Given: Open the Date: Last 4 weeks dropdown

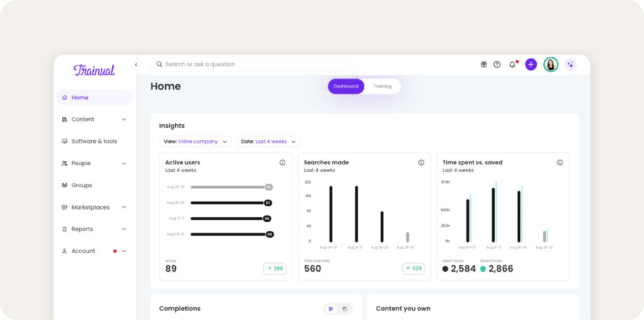Looking at the screenshot, I should point(268,142).
